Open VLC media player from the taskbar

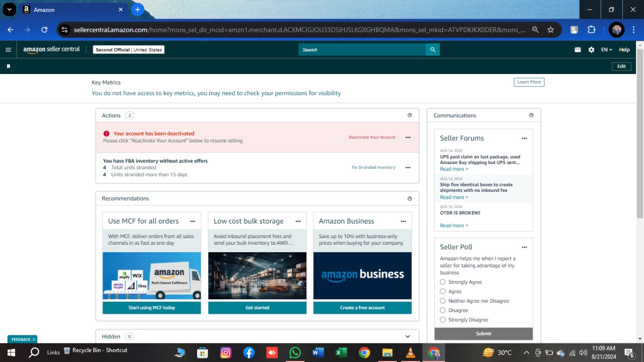point(411,352)
